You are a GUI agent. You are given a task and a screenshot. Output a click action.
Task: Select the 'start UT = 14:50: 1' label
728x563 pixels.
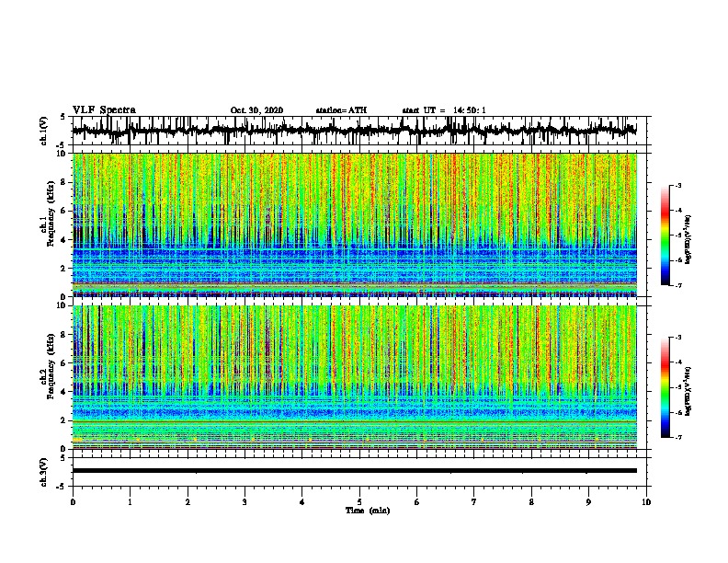pos(444,110)
